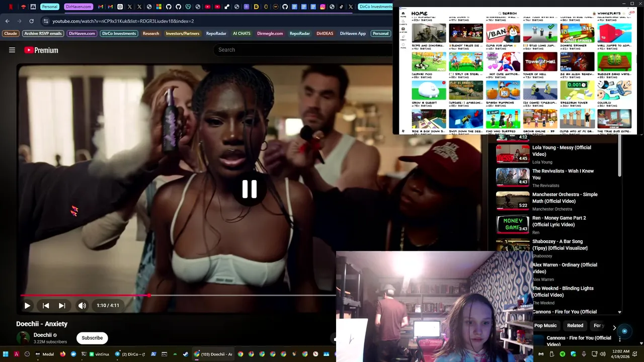
Task: Open DirHaven App bookmark
Action: pos(353,34)
